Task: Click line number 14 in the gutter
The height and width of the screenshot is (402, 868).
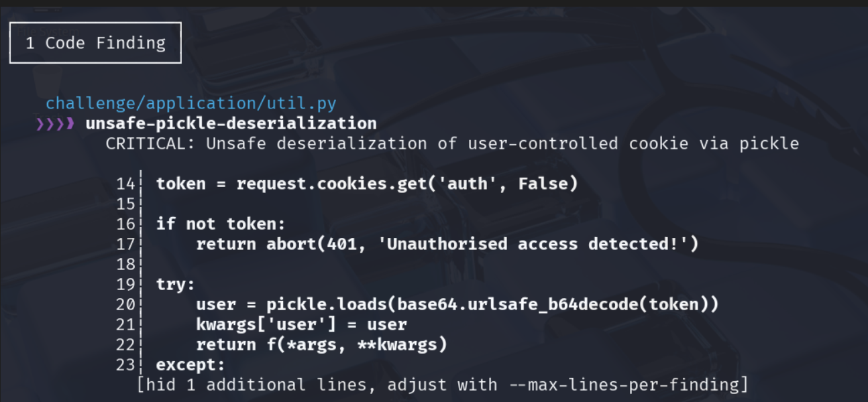Action: (125, 184)
